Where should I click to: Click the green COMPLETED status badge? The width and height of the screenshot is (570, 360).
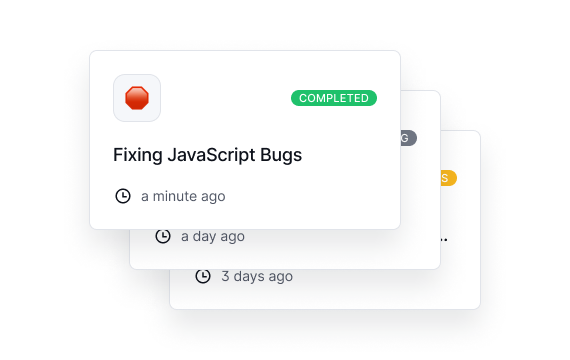point(334,98)
